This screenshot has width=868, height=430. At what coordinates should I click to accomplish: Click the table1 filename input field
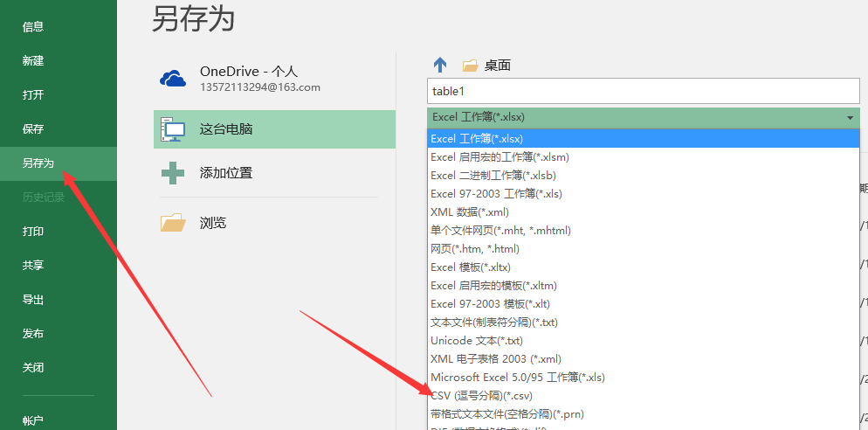pos(643,91)
